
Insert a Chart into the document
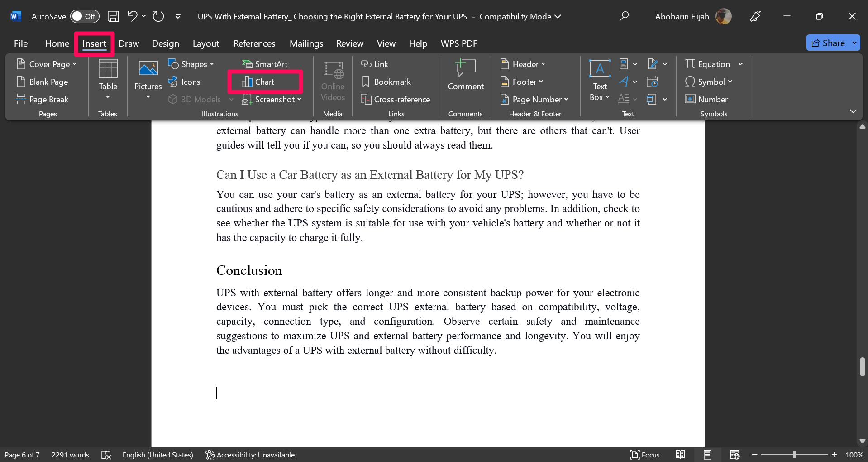pyautogui.click(x=265, y=82)
